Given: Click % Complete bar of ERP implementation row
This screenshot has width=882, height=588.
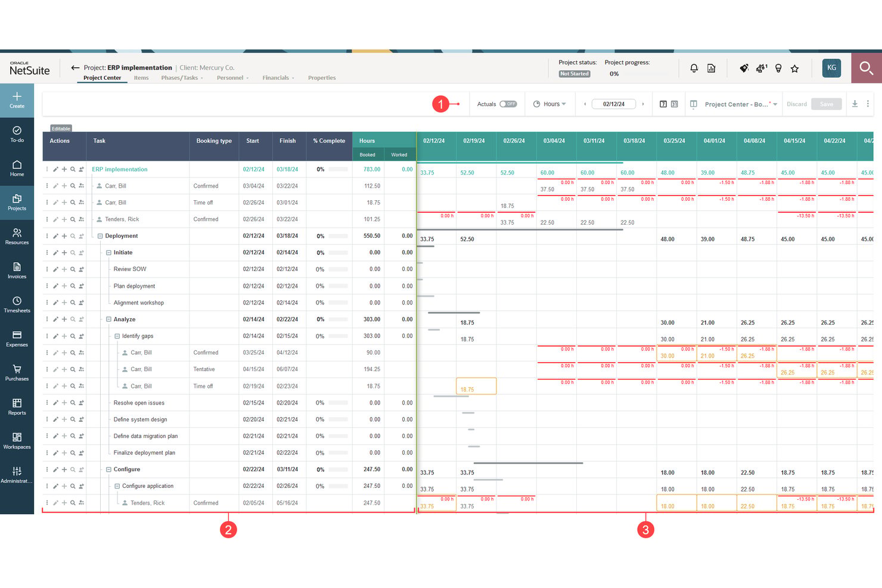Looking at the screenshot, I should tap(338, 169).
